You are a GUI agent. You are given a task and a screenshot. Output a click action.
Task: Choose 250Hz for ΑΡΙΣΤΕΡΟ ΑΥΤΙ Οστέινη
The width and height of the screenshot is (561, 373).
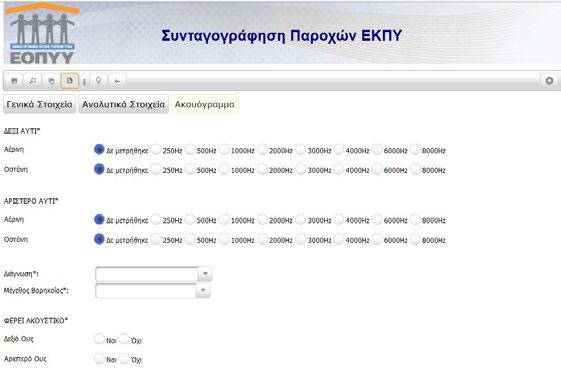(156, 239)
